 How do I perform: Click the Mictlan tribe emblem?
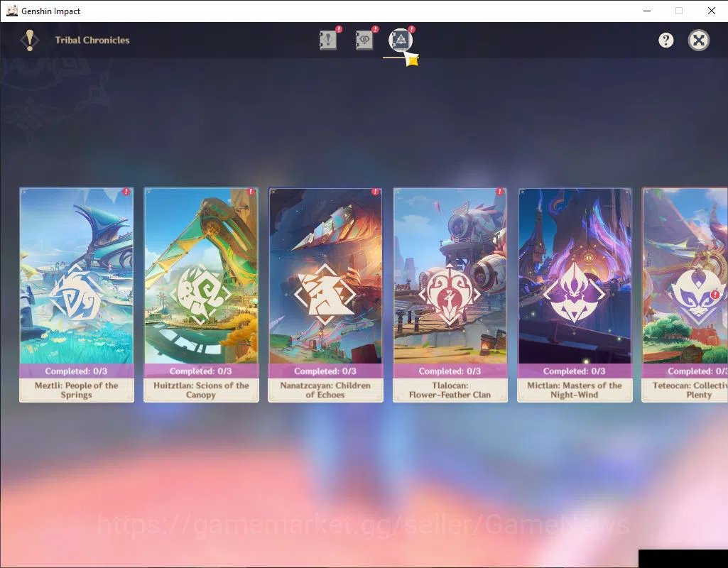[575, 293]
